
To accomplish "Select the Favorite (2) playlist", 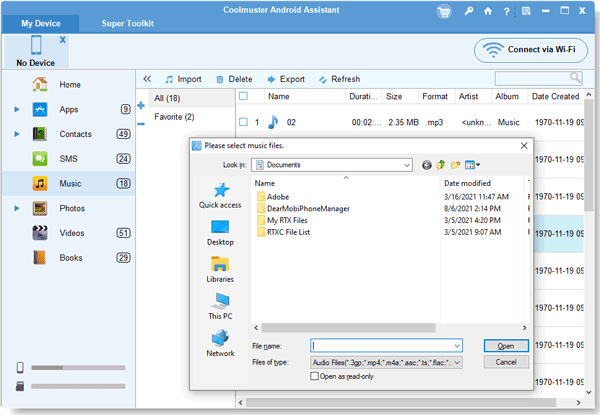I will click(x=191, y=117).
